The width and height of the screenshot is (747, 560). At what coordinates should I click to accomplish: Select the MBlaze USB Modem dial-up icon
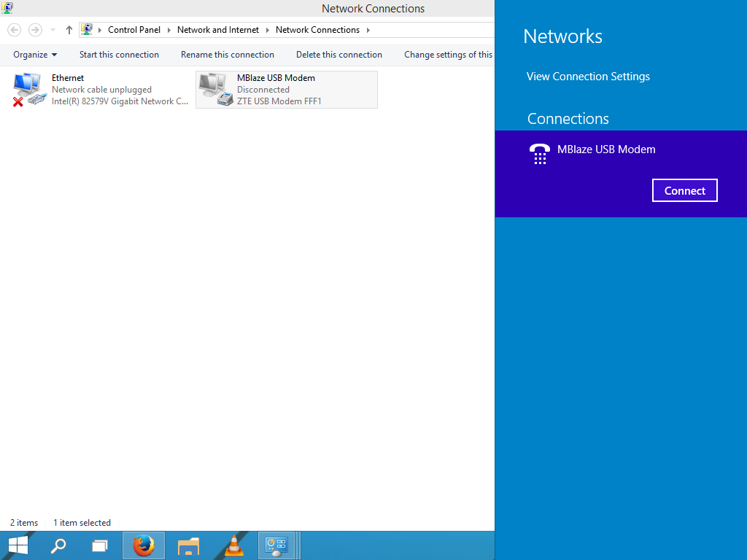215,90
